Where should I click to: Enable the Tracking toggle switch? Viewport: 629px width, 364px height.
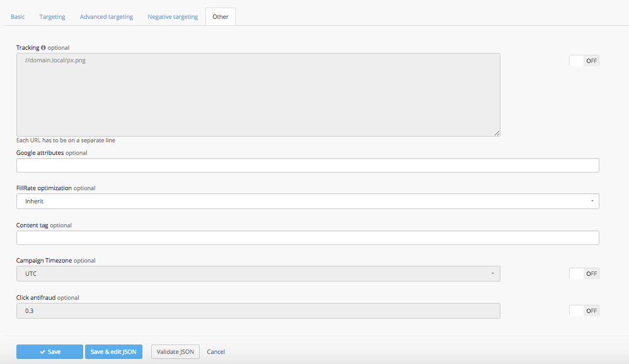tap(584, 61)
